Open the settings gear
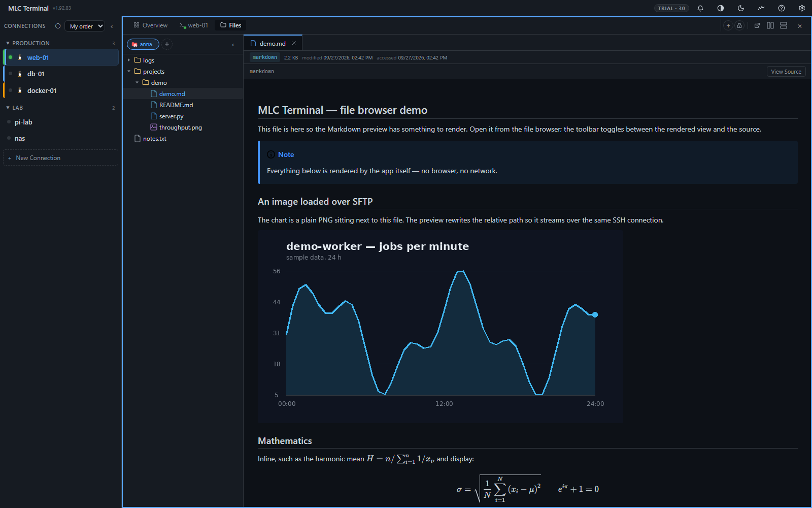This screenshot has width=812, height=508. [802, 8]
